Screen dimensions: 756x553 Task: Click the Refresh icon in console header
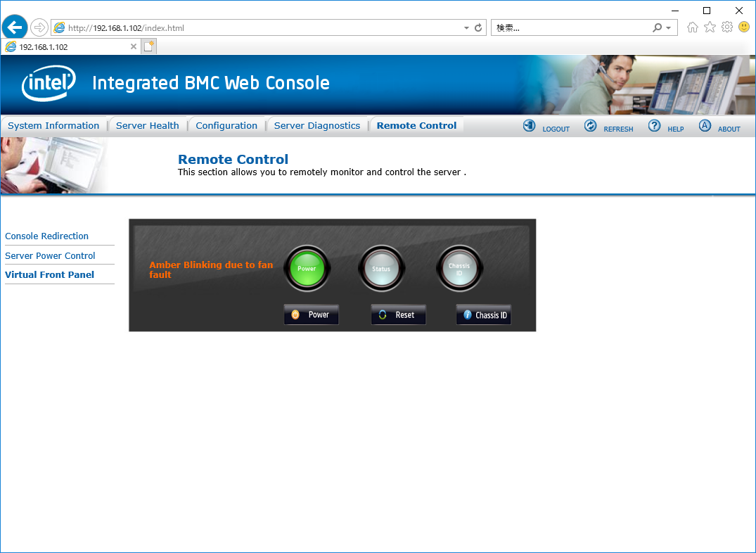click(x=591, y=126)
